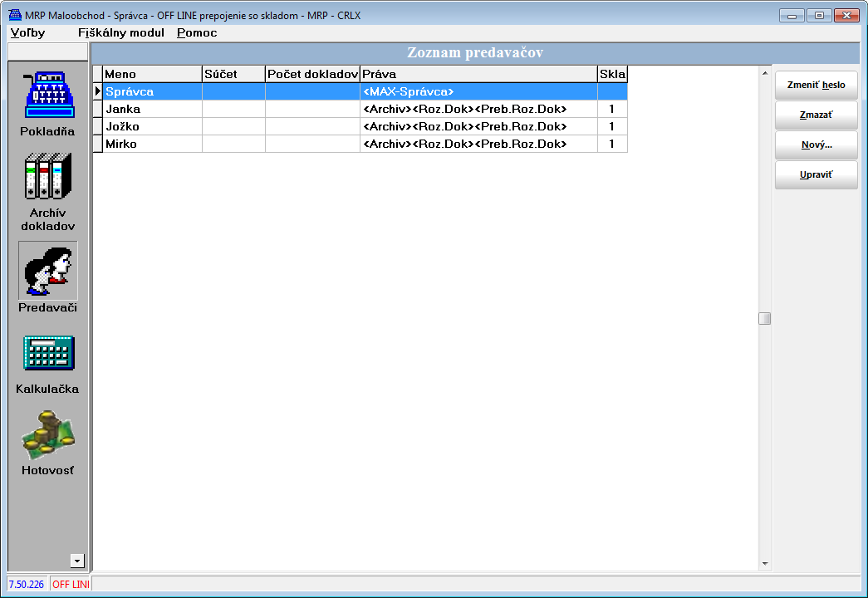Select the Predavači sellers icon

48,271
